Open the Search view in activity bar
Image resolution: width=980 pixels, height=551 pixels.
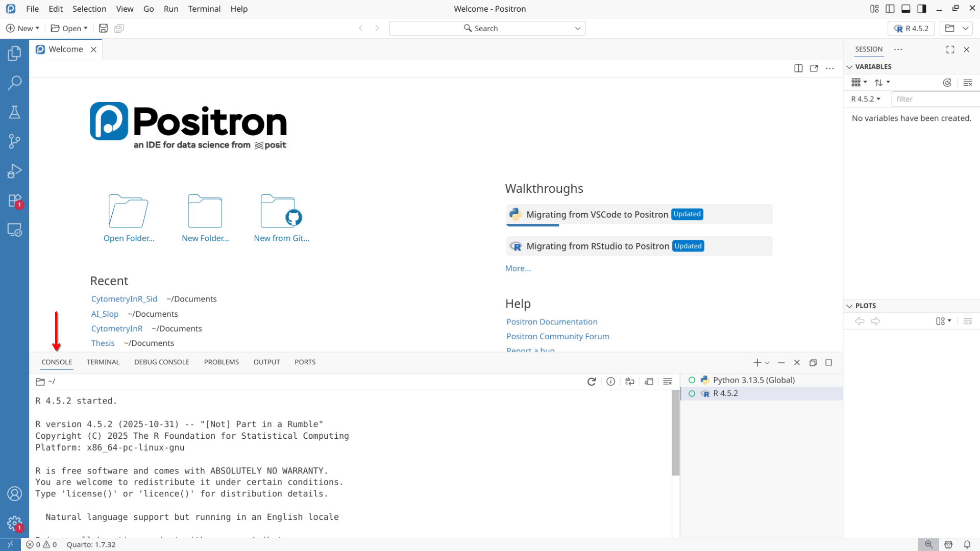tap(14, 82)
